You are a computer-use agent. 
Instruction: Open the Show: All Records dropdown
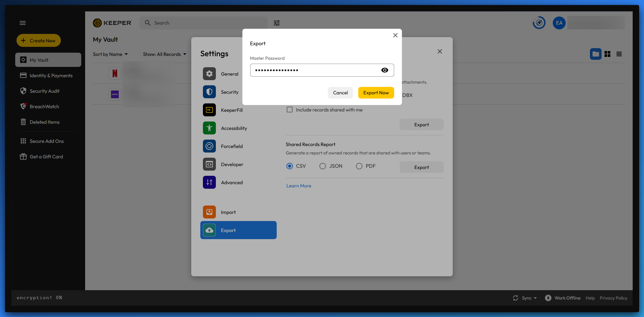point(164,54)
